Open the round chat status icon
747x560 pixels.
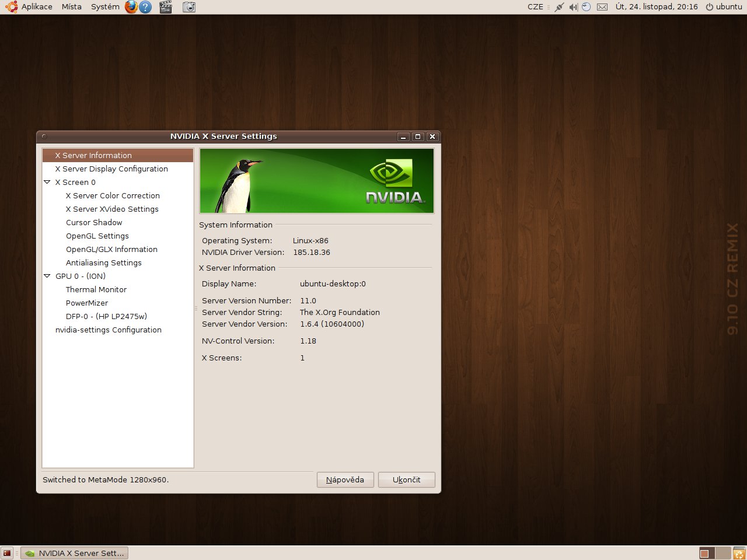[x=587, y=7]
